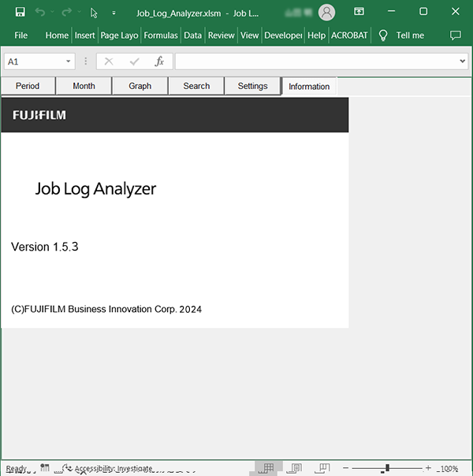
Task: Click the Search button
Action: 196,86
